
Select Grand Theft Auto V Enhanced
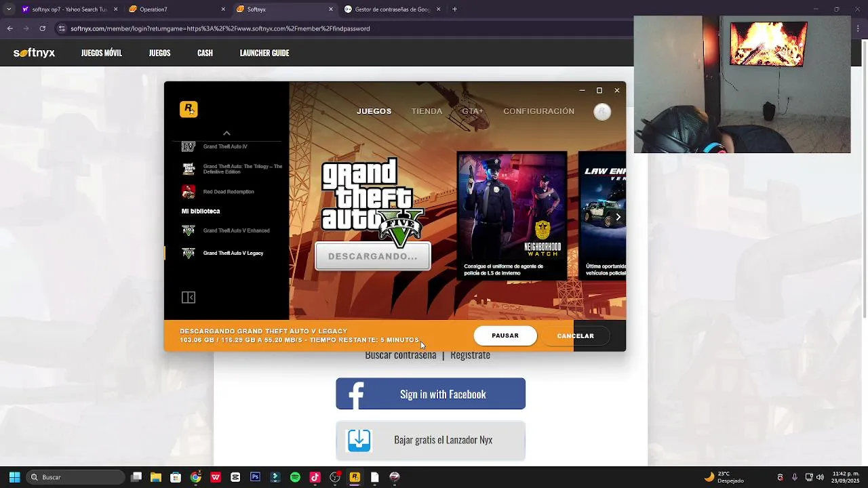226,230
